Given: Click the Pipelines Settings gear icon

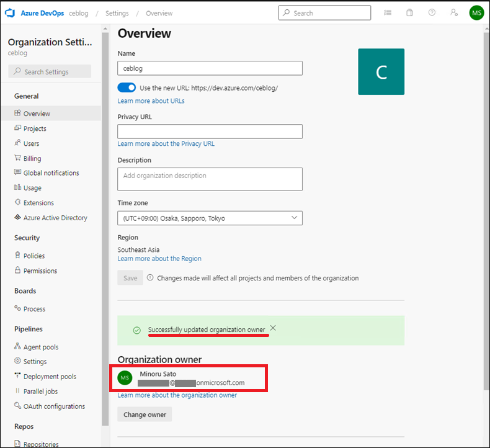Looking at the screenshot, I should pos(17,361).
